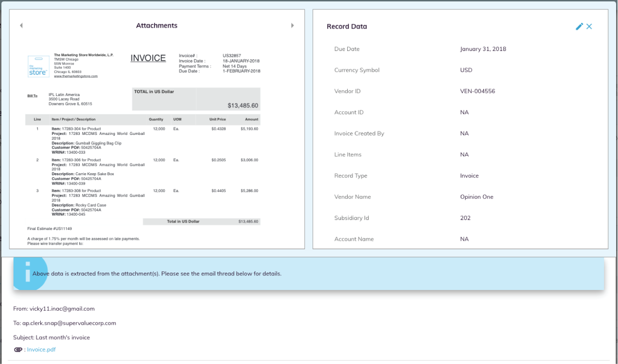Image resolution: width=618 pixels, height=364 pixels.
Task: Click the Record Data panel title
Action: click(x=347, y=27)
